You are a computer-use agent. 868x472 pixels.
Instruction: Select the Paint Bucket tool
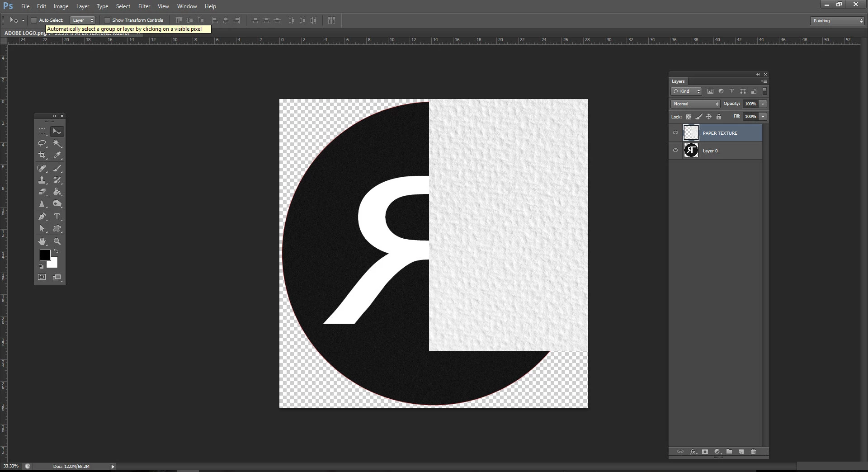(57, 192)
